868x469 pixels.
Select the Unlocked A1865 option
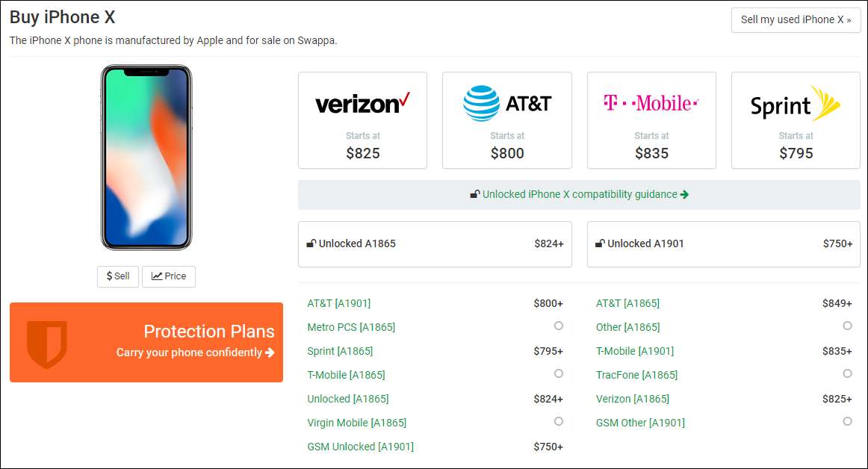tap(435, 243)
